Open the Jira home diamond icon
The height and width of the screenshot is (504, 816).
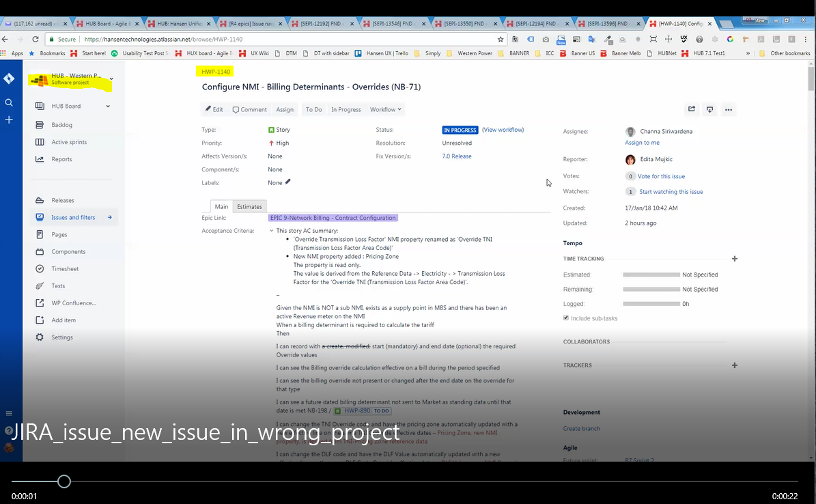(x=9, y=78)
